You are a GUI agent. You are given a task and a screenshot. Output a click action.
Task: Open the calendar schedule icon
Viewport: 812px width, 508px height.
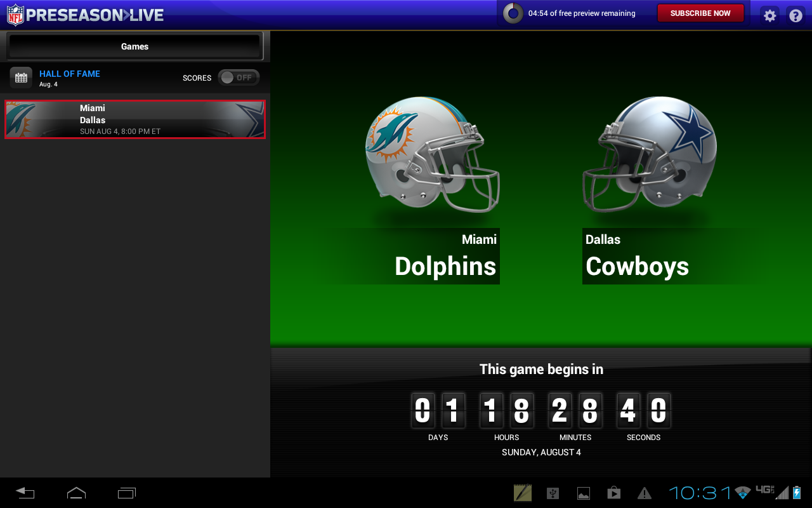(21, 78)
